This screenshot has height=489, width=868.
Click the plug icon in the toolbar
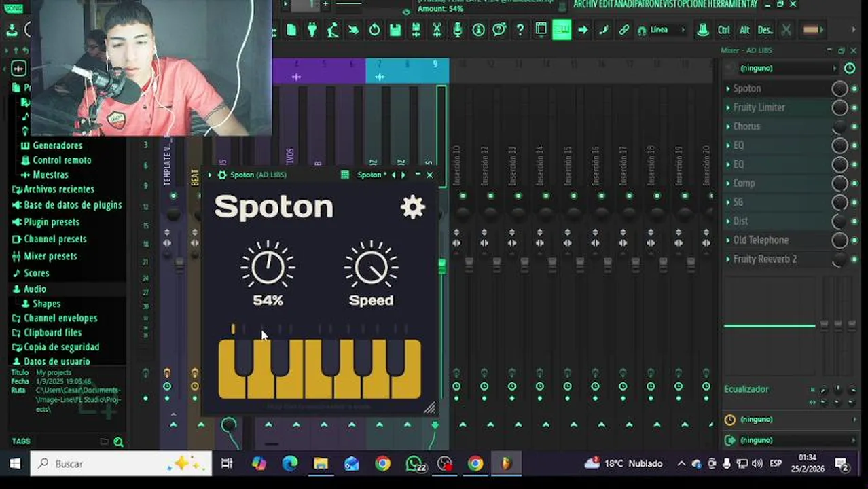pyautogui.click(x=312, y=30)
